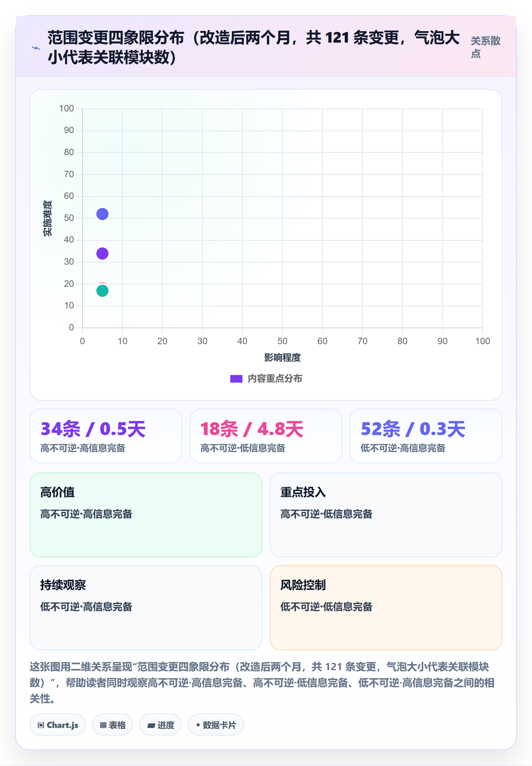Click the 内容重点分布 legend label
The image size is (532, 766).
point(275,379)
